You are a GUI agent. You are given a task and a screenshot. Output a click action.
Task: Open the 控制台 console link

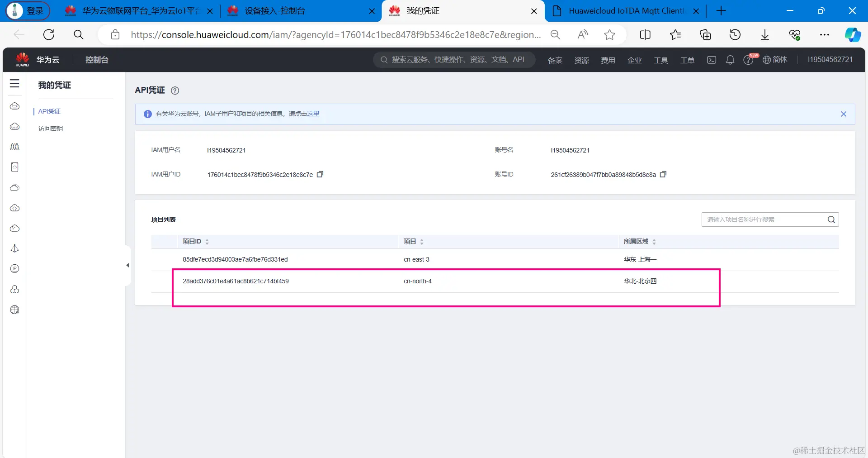point(97,60)
